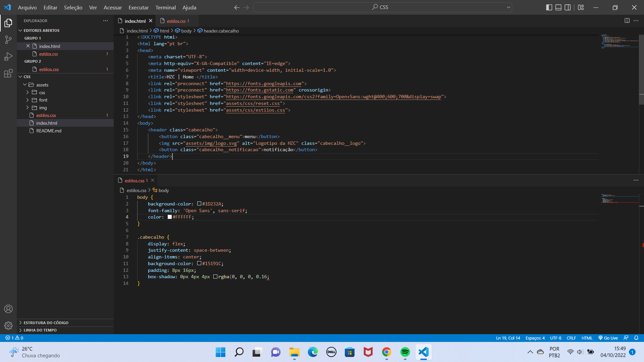The image size is (644, 362).
Task: Open the Terminal menu
Action: (x=165, y=7)
